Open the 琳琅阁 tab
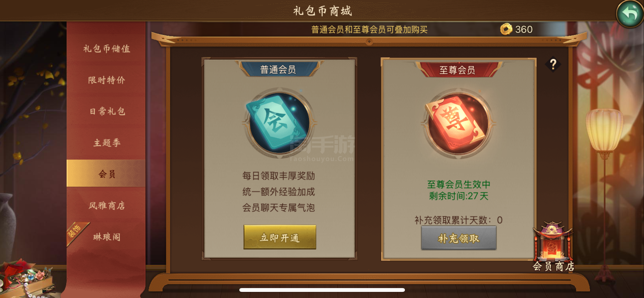The height and width of the screenshot is (298, 644). click(106, 237)
